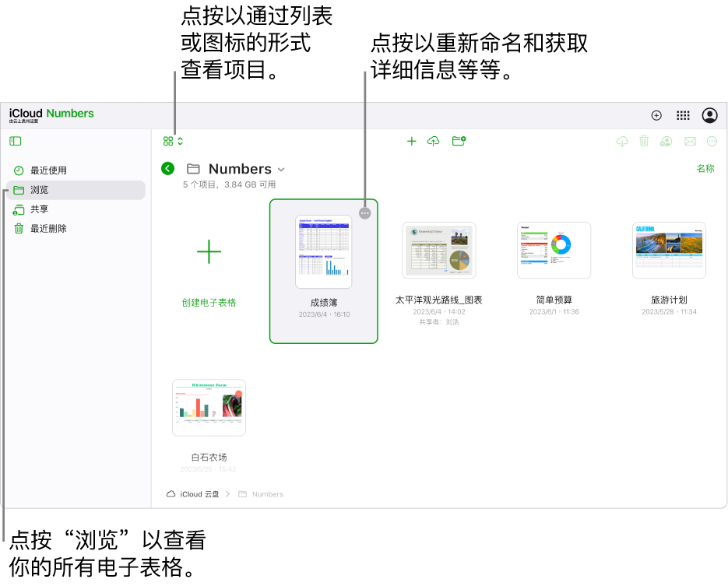Click the 名称 sort link
Screen dimensions: 728x586
tap(705, 168)
